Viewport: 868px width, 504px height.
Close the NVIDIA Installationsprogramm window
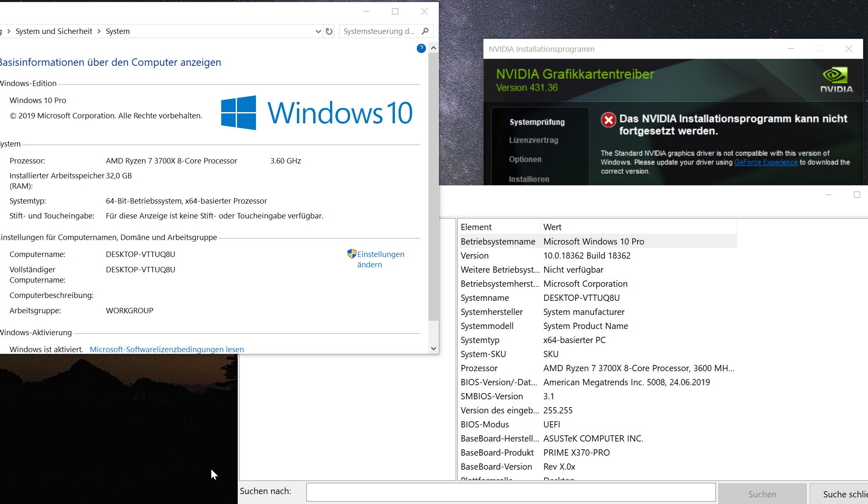click(x=849, y=49)
